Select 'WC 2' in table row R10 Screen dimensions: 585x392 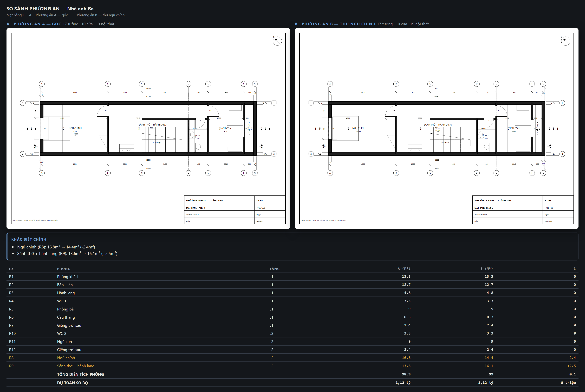pos(62,334)
